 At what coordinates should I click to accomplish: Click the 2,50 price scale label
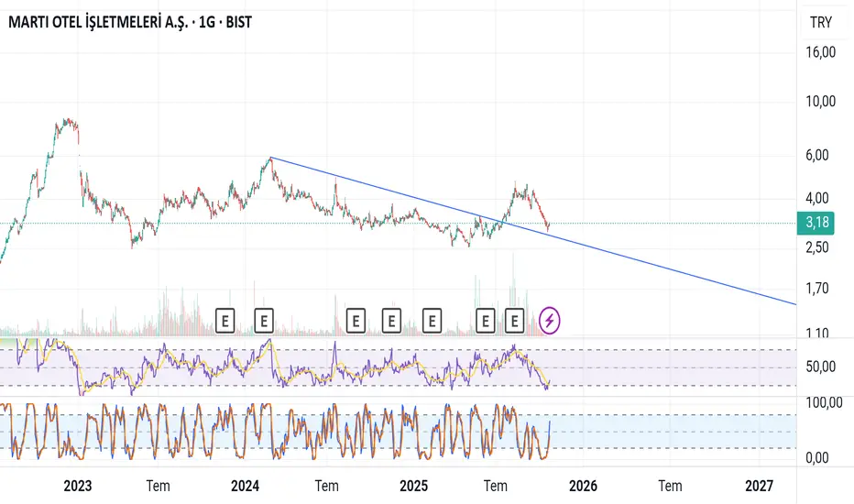coord(817,247)
